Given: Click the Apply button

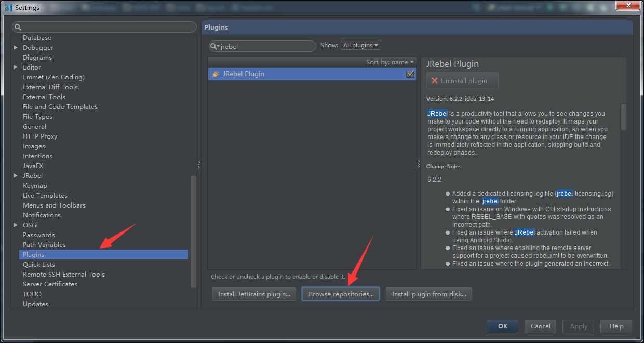Looking at the screenshot, I should click(x=579, y=326).
